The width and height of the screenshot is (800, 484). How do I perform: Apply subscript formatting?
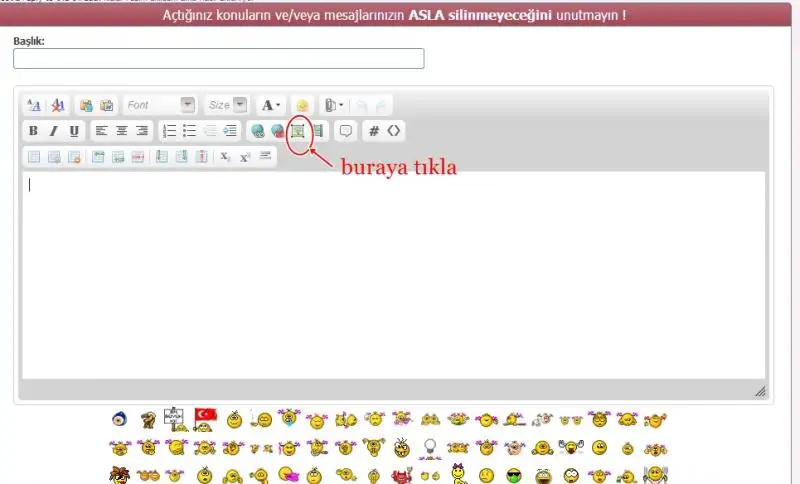(225, 156)
